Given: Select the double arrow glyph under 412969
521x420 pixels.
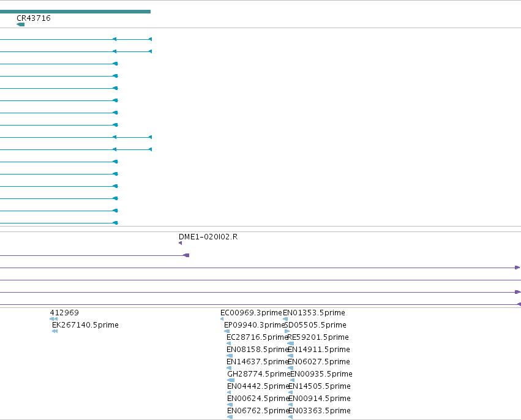Looking at the screenshot, I should pyautogui.click(x=53, y=319).
